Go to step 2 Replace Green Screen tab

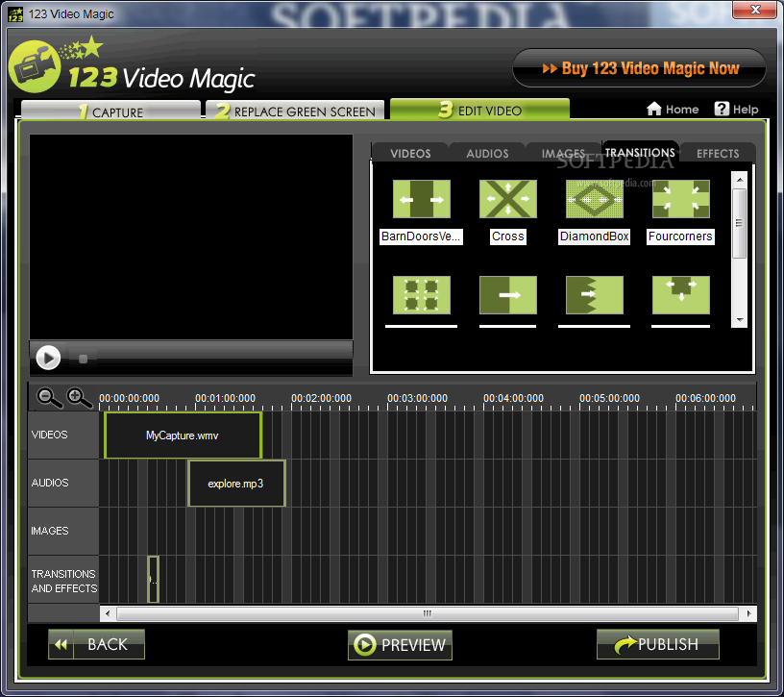click(x=295, y=111)
